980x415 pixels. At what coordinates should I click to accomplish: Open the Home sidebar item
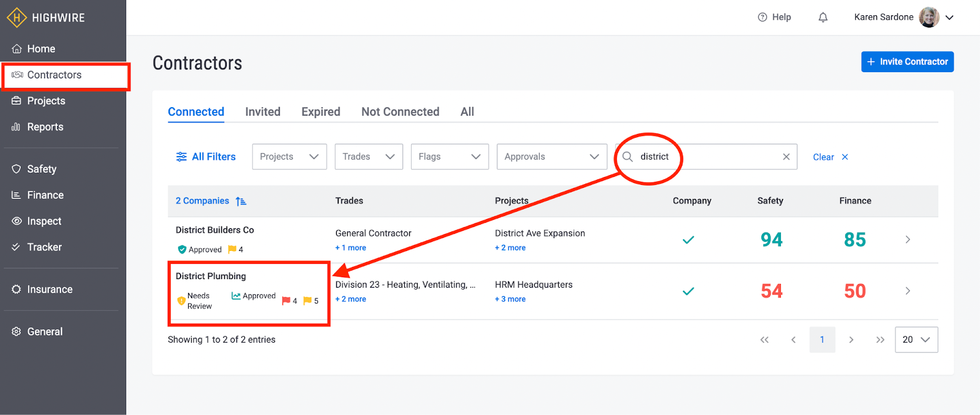click(41, 49)
